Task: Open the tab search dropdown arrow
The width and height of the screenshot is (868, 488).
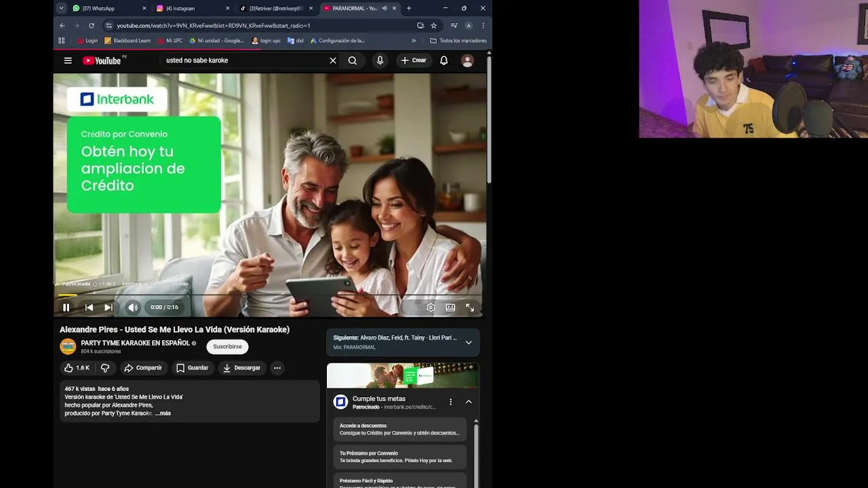Action: pyautogui.click(x=61, y=8)
